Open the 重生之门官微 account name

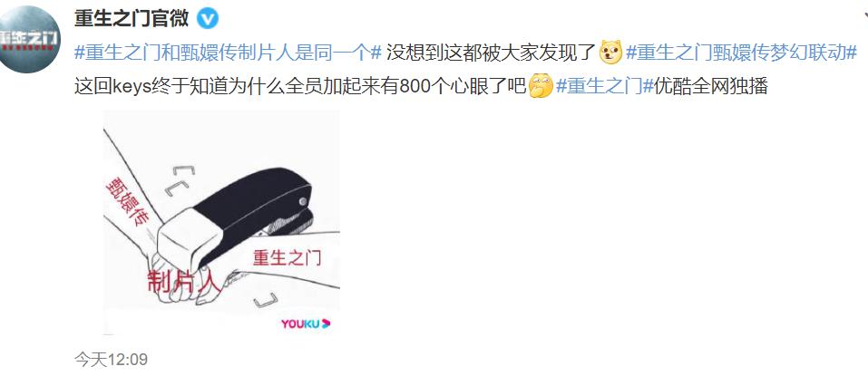coord(132,19)
